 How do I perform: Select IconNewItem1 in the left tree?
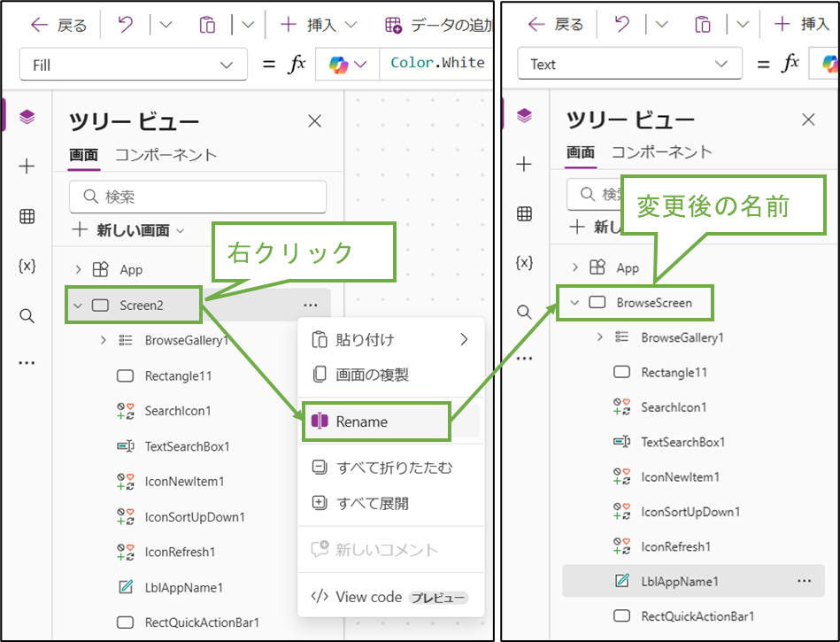tap(184, 481)
